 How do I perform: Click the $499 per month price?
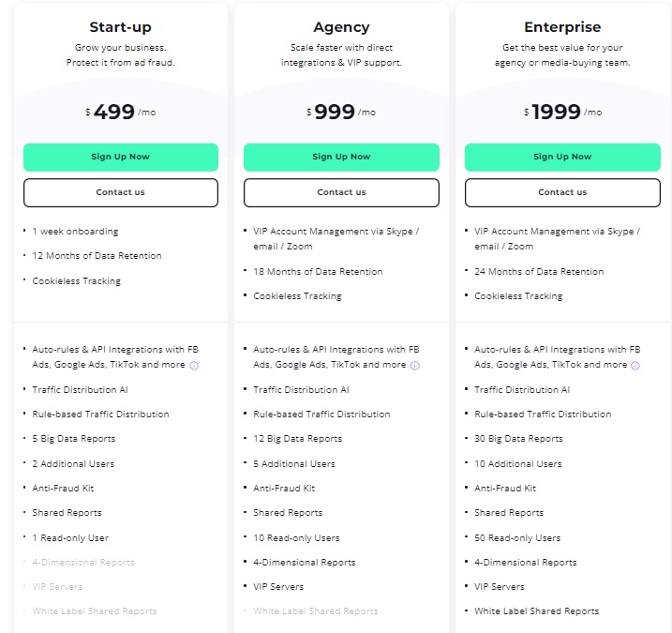(120, 112)
